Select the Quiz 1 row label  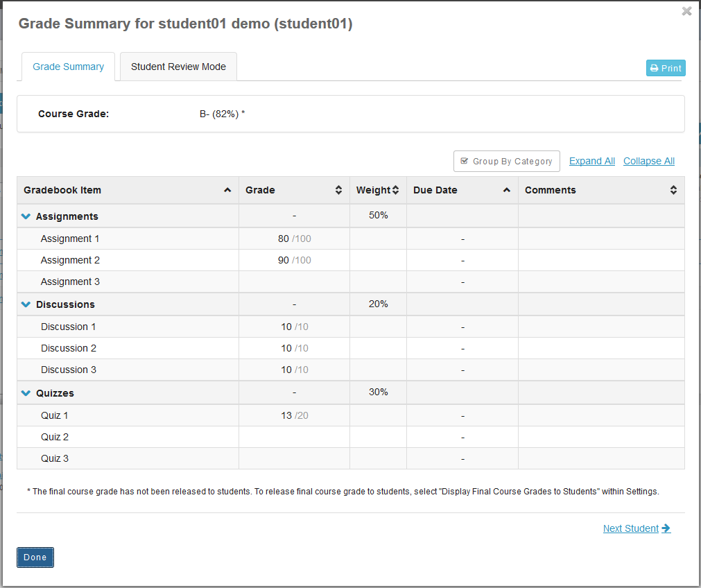coord(55,415)
